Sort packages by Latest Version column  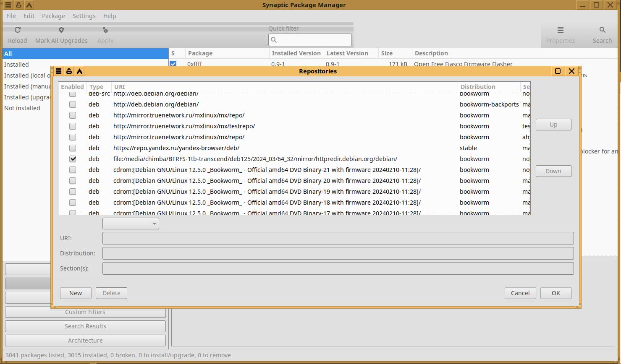351,53
